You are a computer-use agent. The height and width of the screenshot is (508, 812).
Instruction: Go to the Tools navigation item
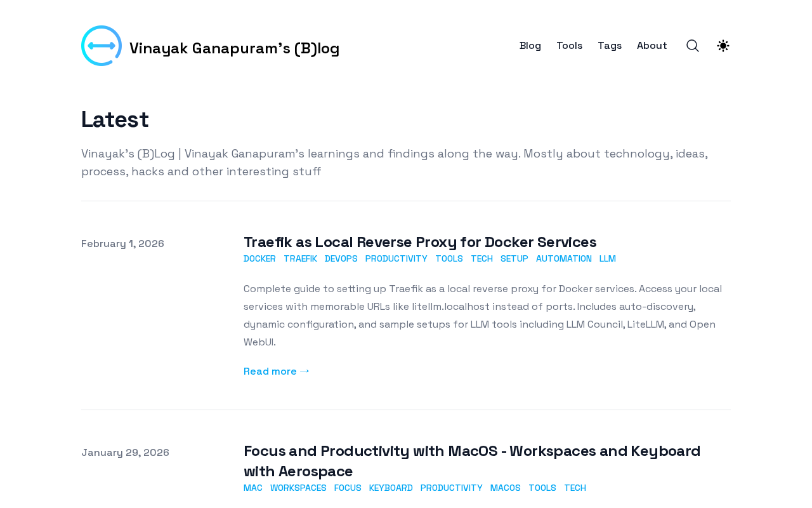[569, 46]
